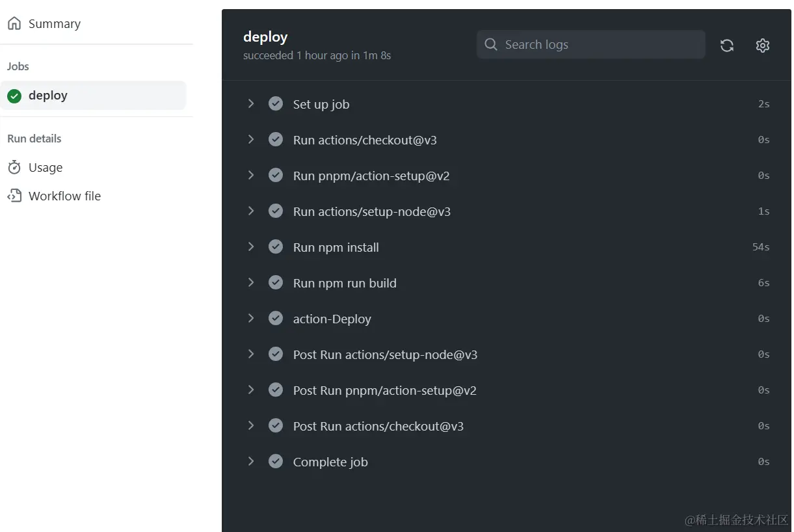Click the Summary home icon
Viewport: 794px width, 532px height.
14,24
